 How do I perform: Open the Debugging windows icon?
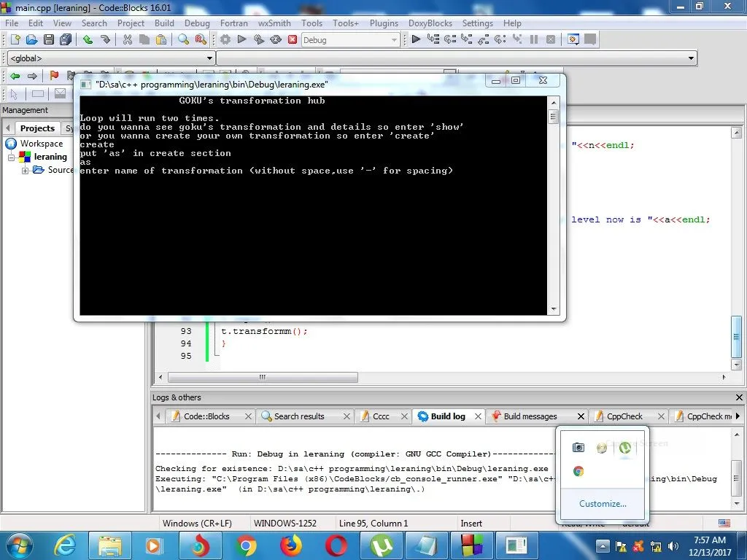(x=573, y=39)
